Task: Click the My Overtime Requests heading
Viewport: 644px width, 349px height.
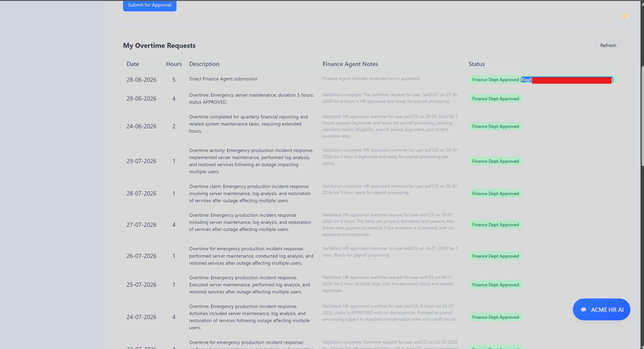Action: click(x=159, y=45)
